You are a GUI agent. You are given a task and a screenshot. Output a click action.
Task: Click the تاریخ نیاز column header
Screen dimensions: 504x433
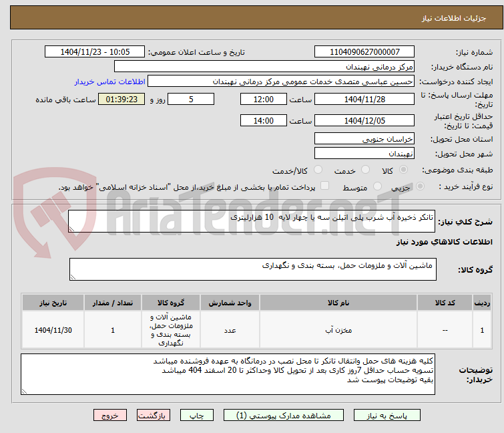pyautogui.click(x=53, y=303)
